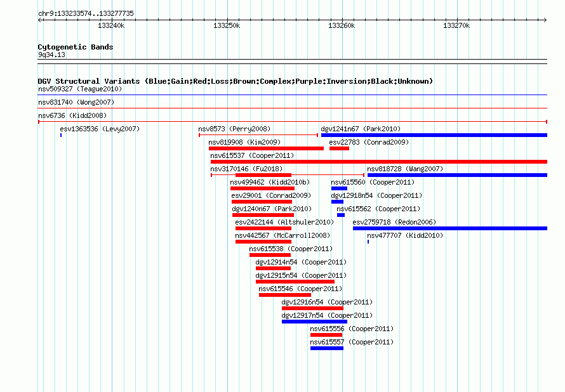Select the dgv12918n54 (Cooper2011) blue bar
The image size is (565, 392).
[337, 202]
